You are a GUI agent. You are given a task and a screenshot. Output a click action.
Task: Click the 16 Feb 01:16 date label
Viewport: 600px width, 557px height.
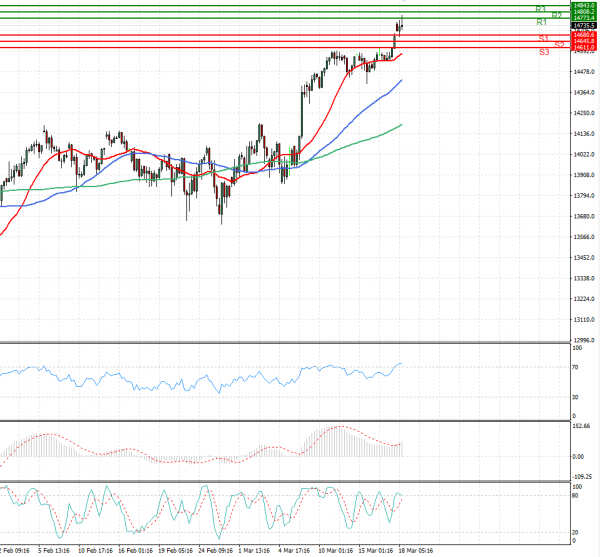coord(135,550)
